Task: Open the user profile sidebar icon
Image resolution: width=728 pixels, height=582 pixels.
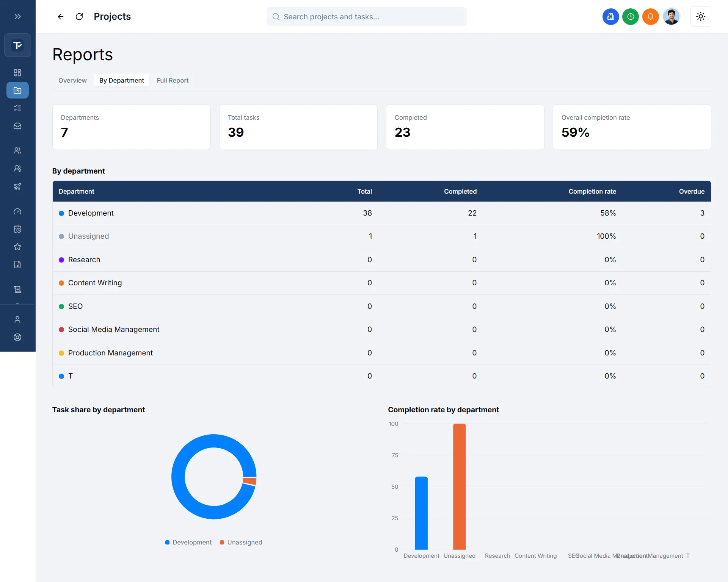Action: [17, 319]
